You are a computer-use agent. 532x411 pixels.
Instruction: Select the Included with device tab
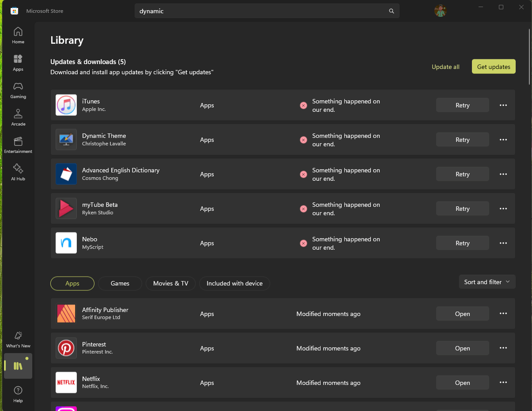tap(234, 283)
